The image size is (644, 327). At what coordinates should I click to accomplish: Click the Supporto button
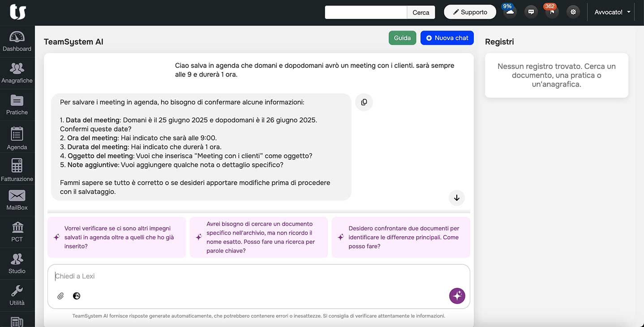pos(470,12)
